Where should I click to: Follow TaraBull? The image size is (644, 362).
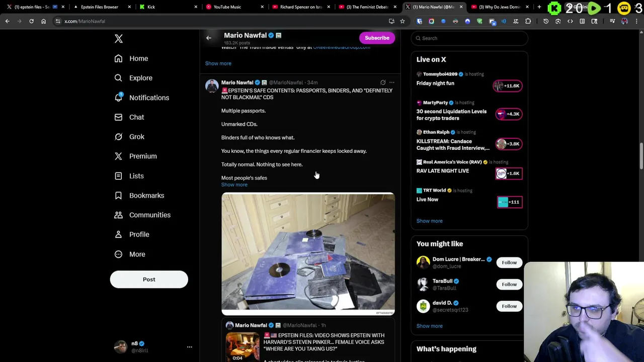(509, 285)
